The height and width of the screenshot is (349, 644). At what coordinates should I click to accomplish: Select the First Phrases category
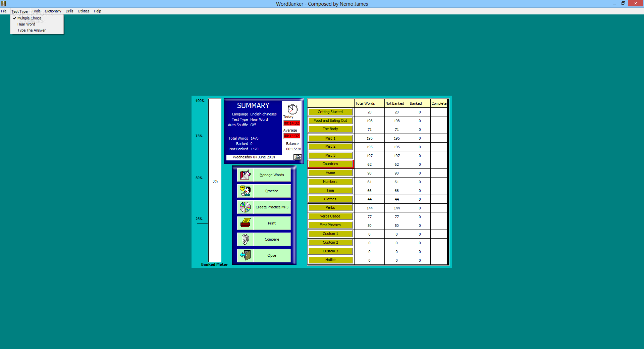point(330,225)
